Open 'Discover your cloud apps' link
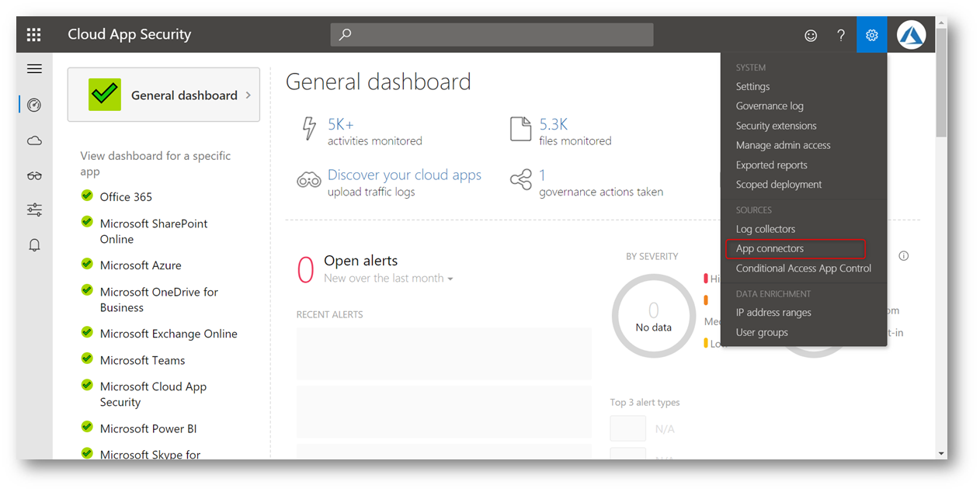 pyautogui.click(x=405, y=175)
